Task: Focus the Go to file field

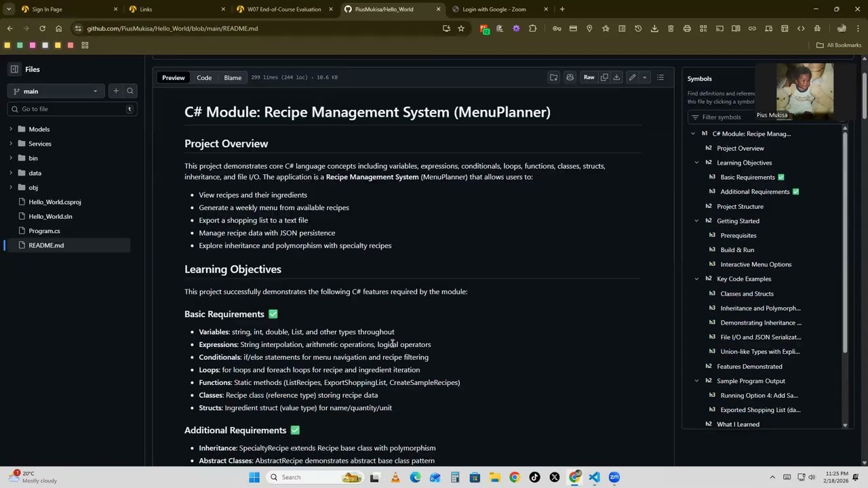Action: point(71,108)
